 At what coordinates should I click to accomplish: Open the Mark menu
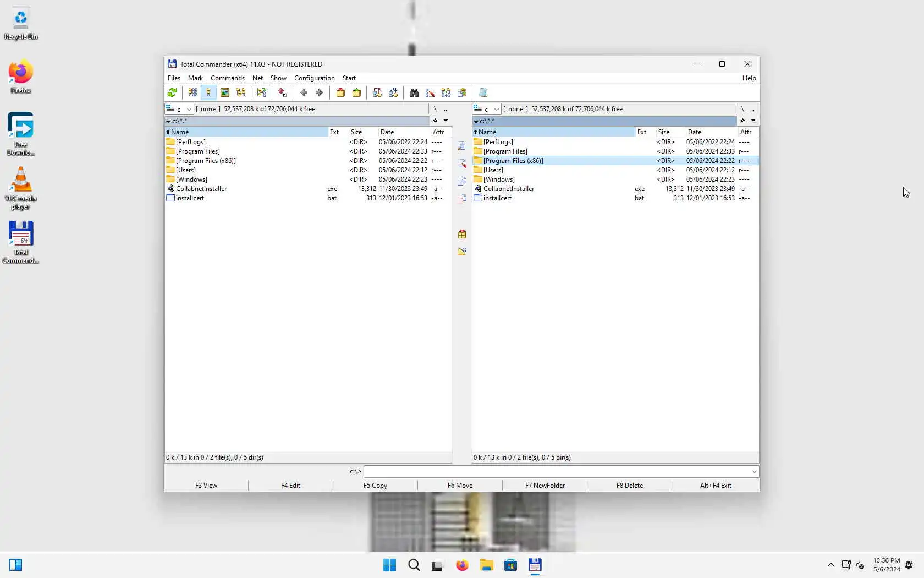point(195,78)
